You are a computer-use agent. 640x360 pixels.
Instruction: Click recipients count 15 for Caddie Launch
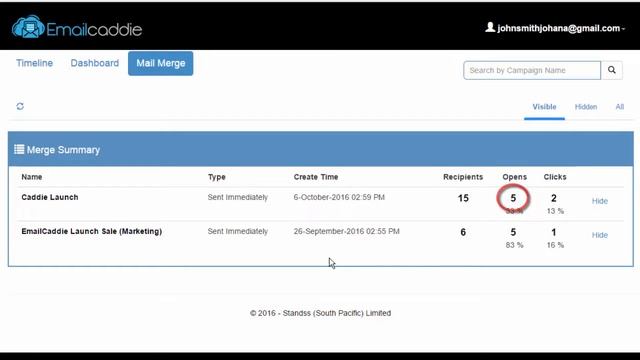point(463,198)
